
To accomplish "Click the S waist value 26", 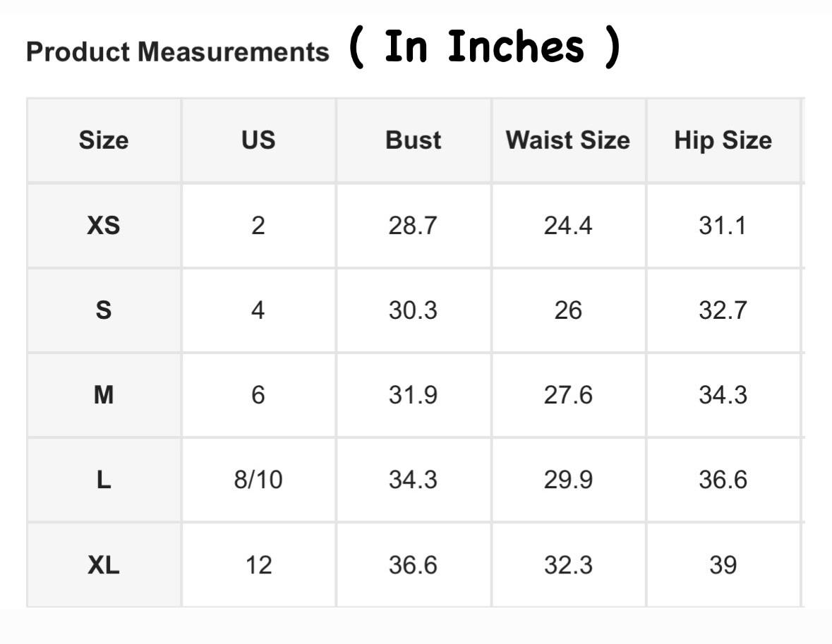I will pos(568,310).
